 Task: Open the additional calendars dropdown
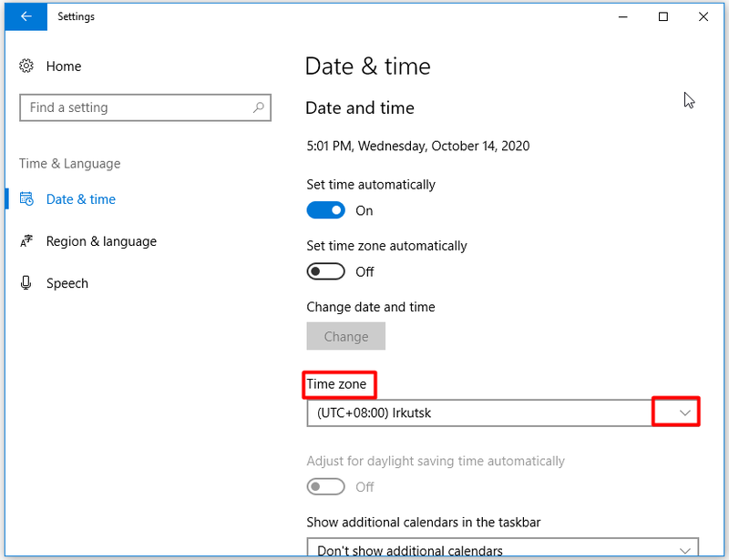(503, 547)
